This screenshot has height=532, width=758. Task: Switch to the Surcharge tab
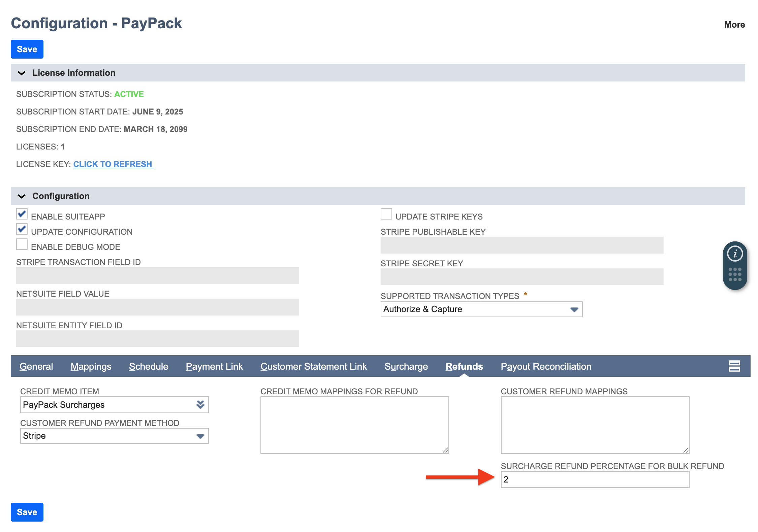tap(406, 366)
